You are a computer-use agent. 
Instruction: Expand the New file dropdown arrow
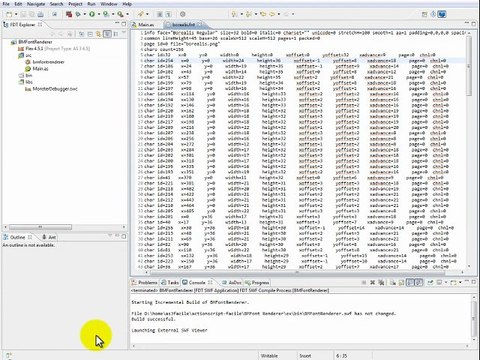16,14
